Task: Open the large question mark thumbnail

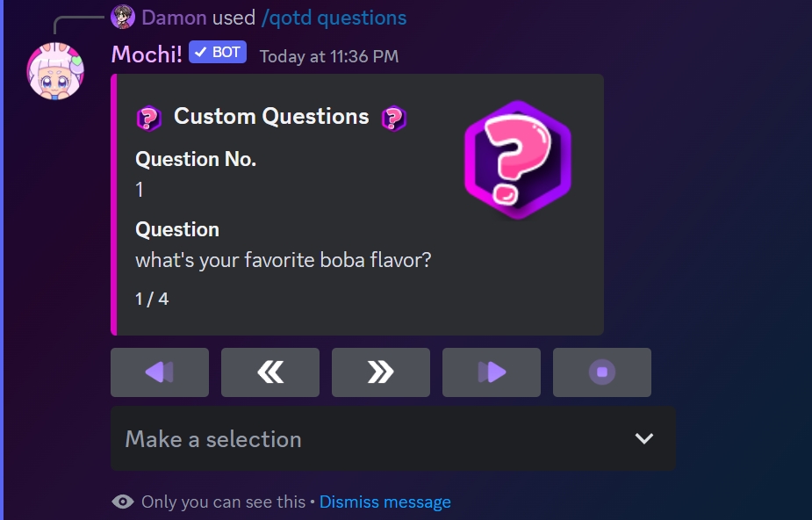Action: pyautogui.click(x=518, y=159)
